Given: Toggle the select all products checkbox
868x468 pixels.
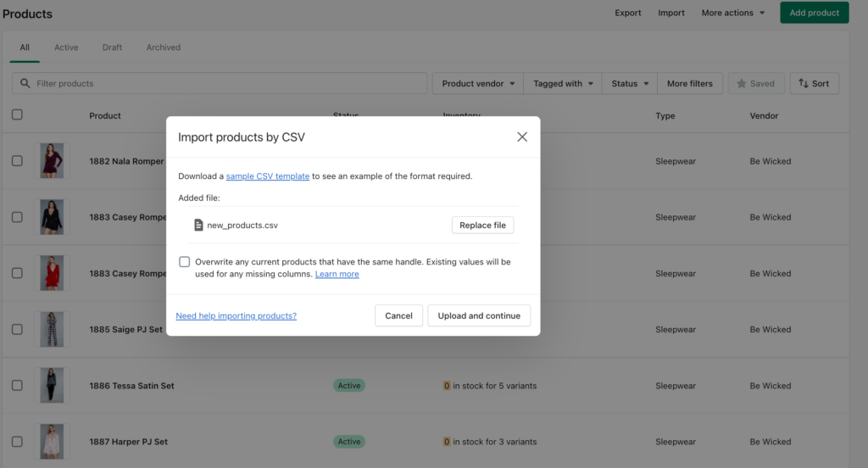Looking at the screenshot, I should [17, 114].
